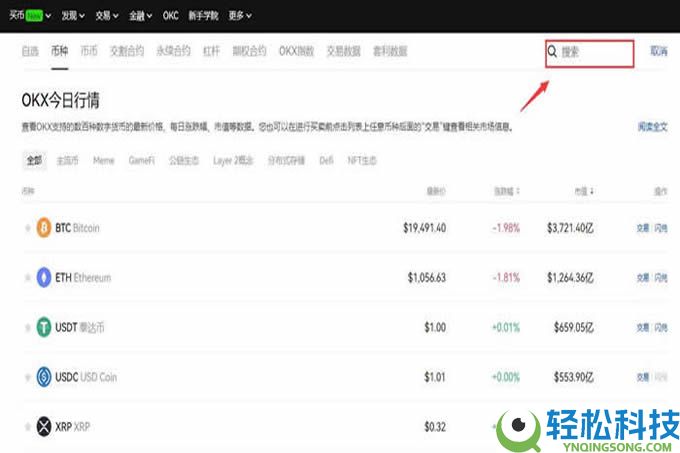Open the 期权合约 tab
680x453 pixels.
(249, 51)
